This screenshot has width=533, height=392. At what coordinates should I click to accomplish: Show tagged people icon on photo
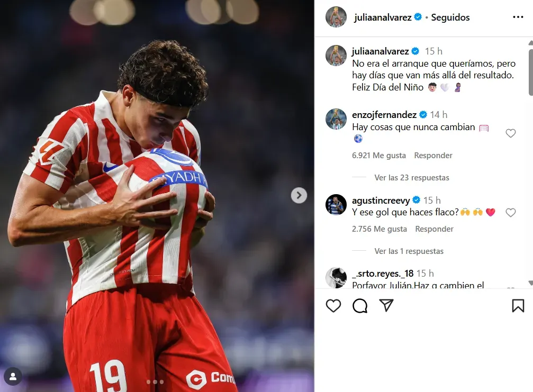13,376
